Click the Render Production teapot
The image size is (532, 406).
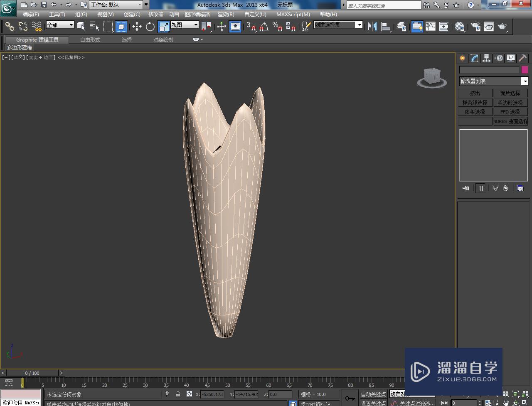[x=502, y=27]
